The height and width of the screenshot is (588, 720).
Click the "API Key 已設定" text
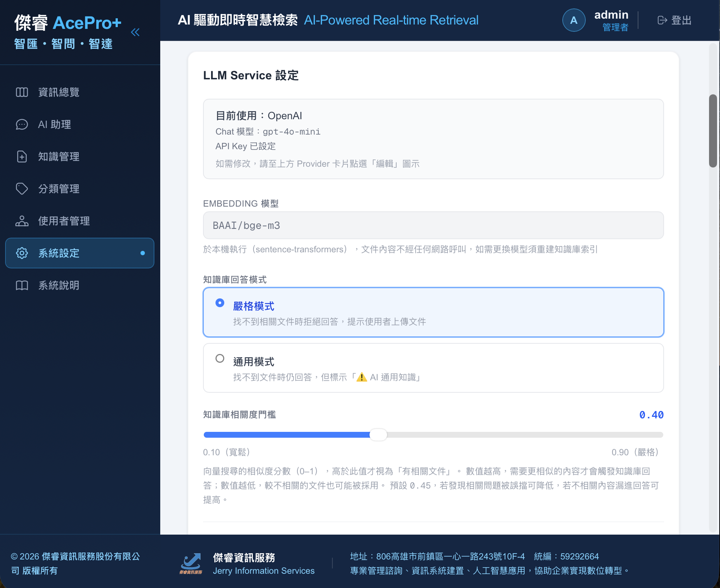tap(245, 146)
